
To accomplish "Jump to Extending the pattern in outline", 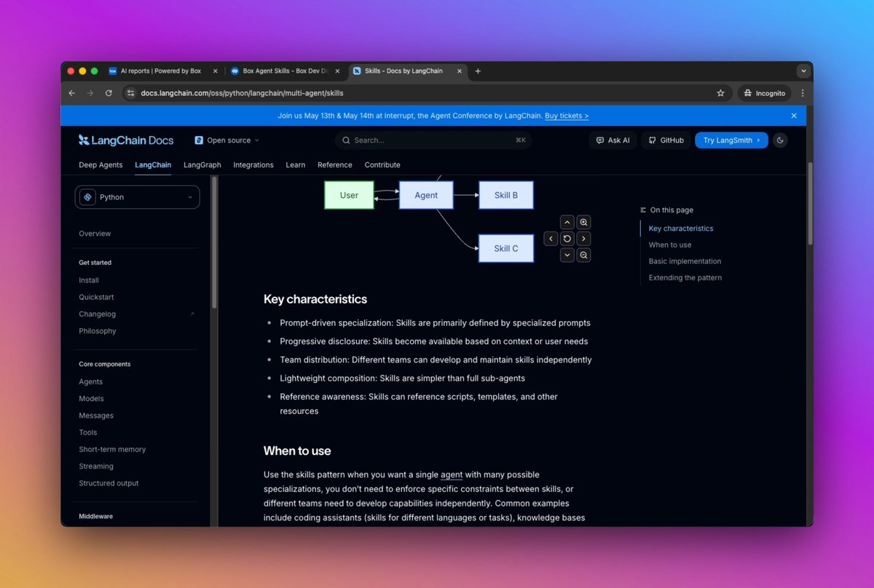I will pos(685,278).
